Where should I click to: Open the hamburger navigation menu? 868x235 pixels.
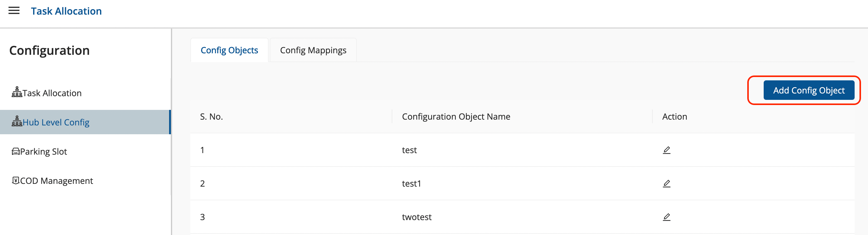coord(14,11)
